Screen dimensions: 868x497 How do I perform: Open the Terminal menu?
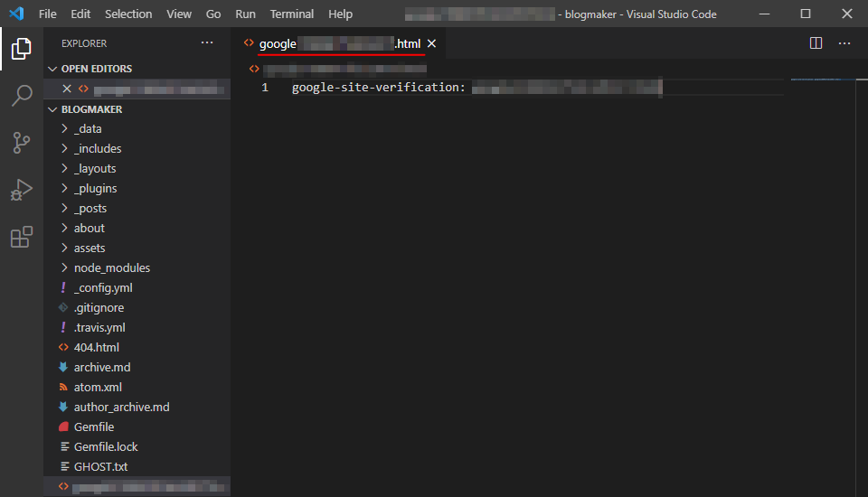(292, 14)
